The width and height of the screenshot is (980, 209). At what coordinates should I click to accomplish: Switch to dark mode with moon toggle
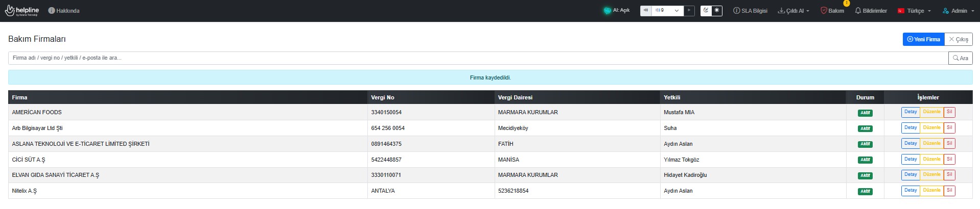pyautogui.click(x=706, y=10)
